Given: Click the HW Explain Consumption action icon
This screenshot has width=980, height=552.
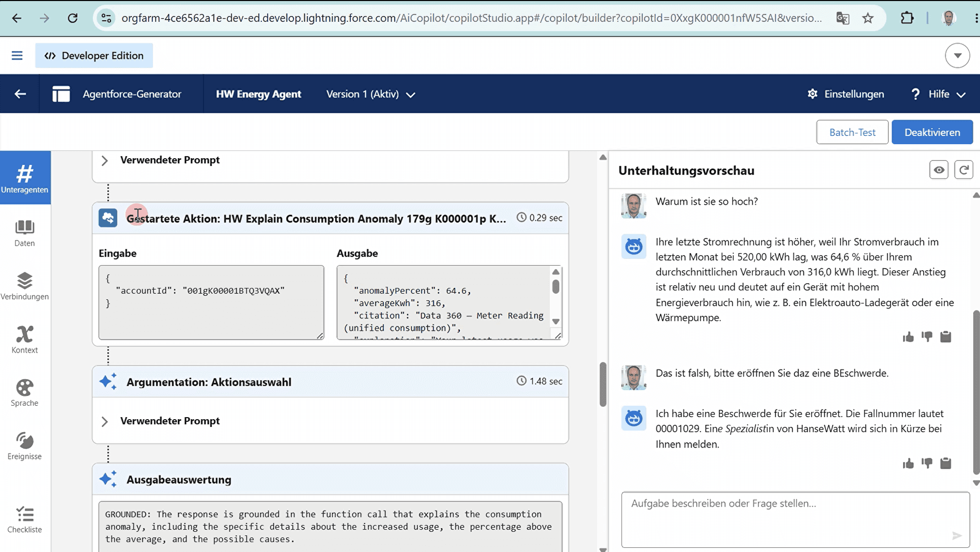Looking at the screenshot, I should pos(108,218).
